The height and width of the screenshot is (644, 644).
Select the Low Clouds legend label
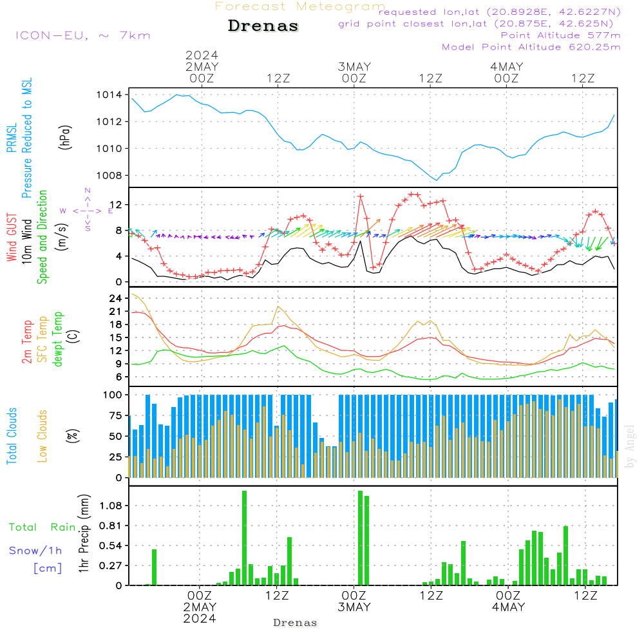tap(43, 435)
